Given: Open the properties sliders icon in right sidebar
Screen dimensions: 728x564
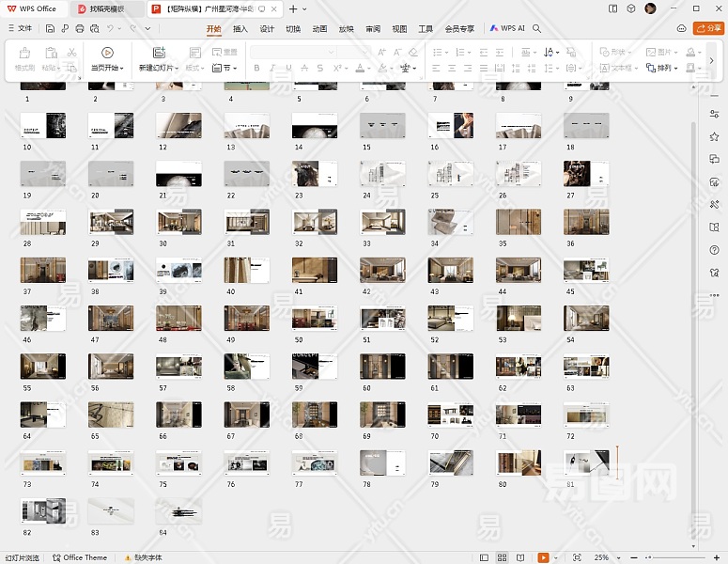Looking at the screenshot, I should pyautogui.click(x=715, y=113).
